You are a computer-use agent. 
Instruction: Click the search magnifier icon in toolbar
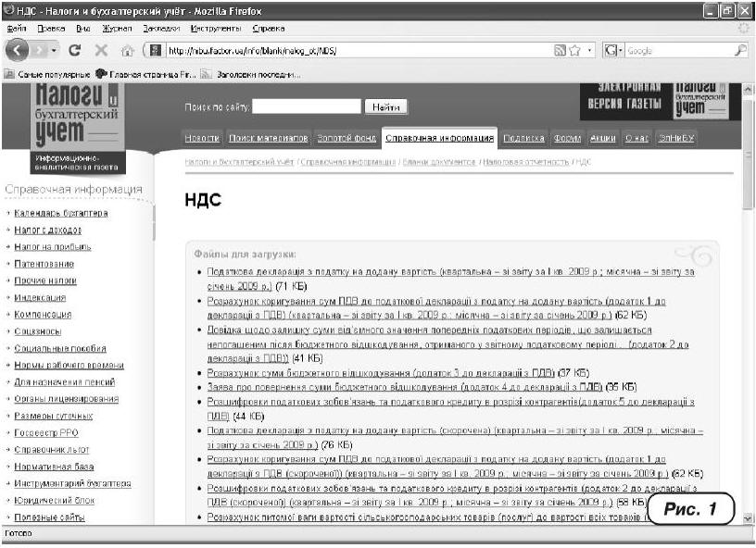click(x=740, y=50)
